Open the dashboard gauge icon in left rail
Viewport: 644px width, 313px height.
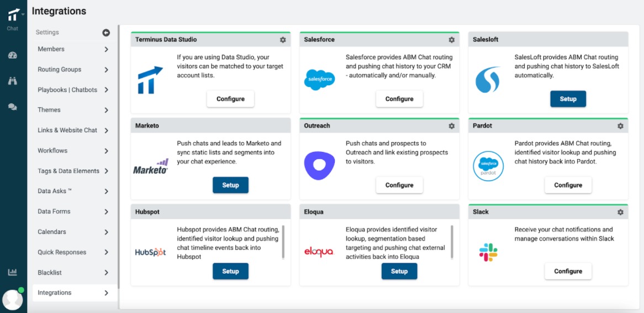pos(13,55)
